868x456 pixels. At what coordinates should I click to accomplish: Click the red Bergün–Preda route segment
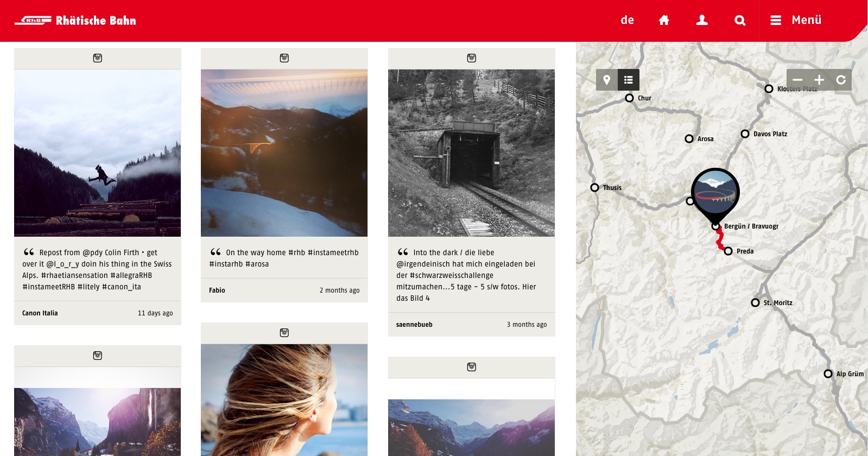pos(720,239)
